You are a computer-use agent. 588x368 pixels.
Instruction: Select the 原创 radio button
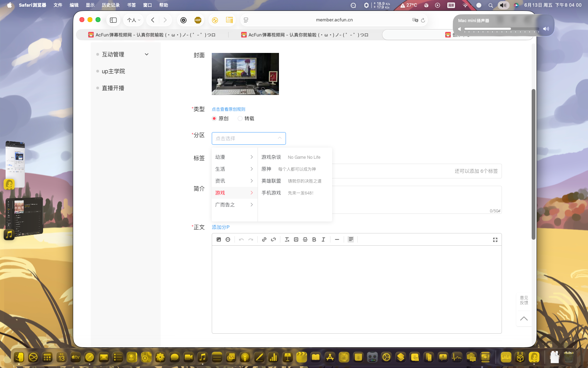click(x=214, y=118)
